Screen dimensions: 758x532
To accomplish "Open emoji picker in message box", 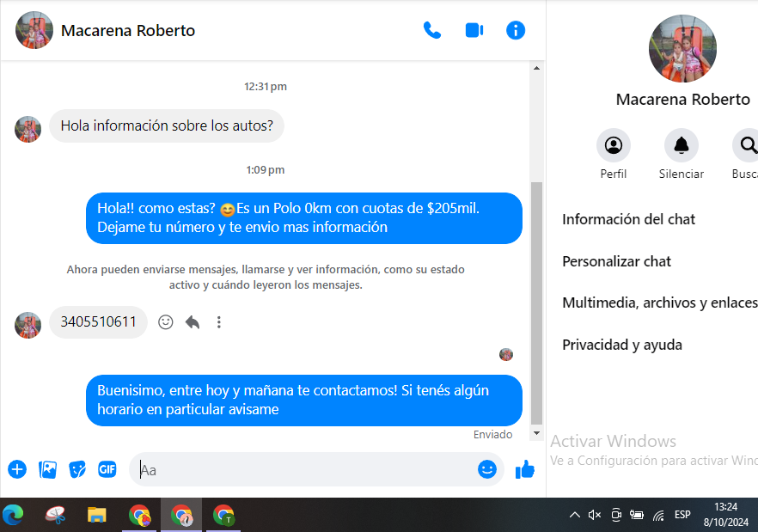I will click(x=487, y=469).
